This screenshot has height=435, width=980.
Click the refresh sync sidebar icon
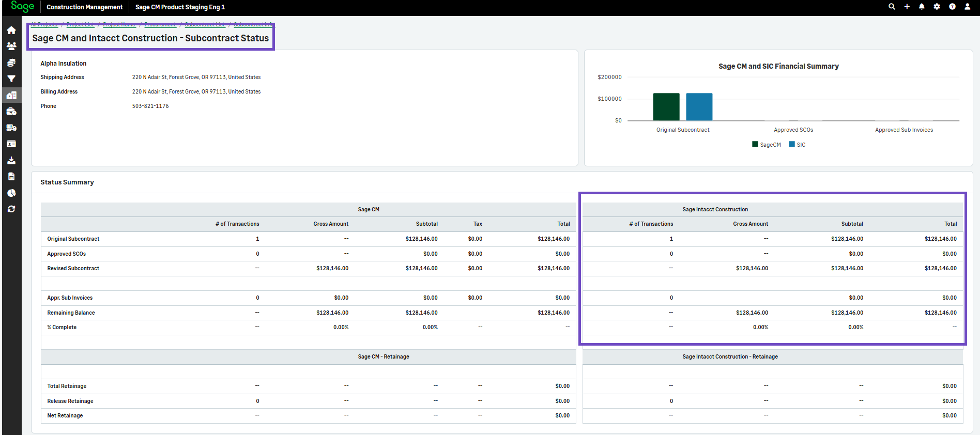pos(11,209)
